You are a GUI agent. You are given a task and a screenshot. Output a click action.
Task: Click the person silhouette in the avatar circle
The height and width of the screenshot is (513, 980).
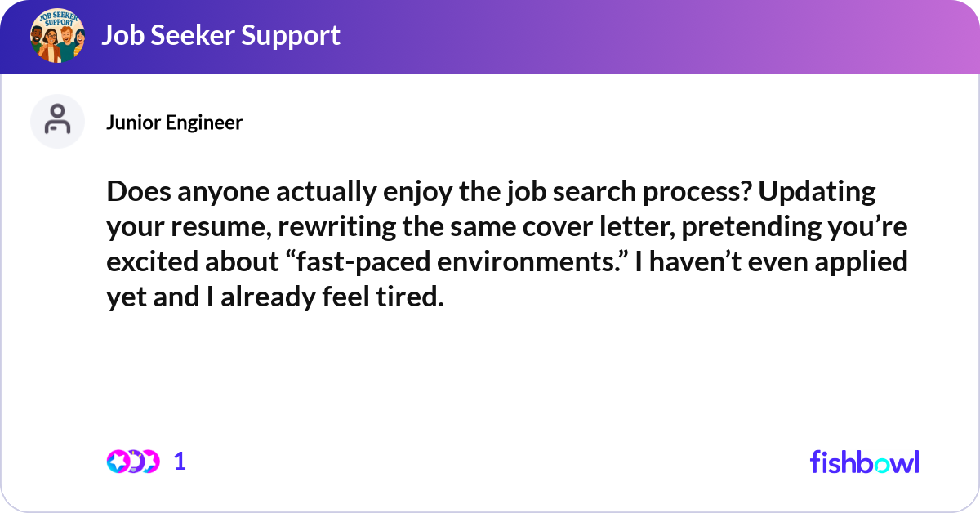[x=57, y=119]
